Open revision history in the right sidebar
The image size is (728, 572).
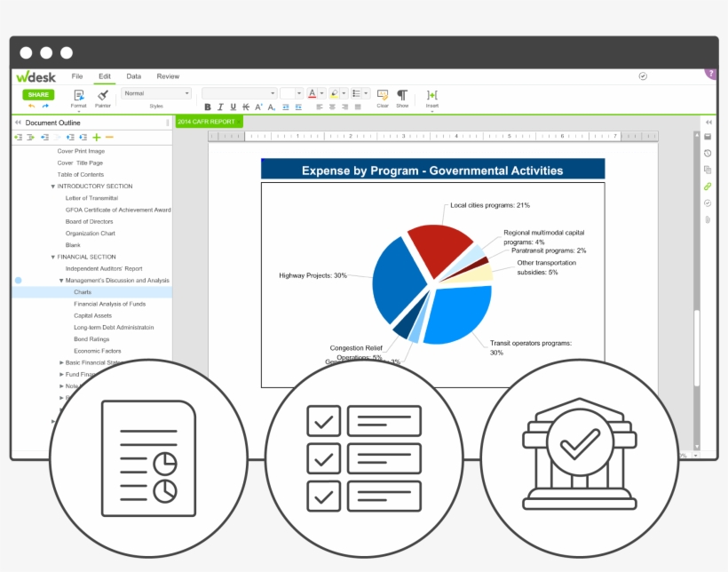point(706,153)
